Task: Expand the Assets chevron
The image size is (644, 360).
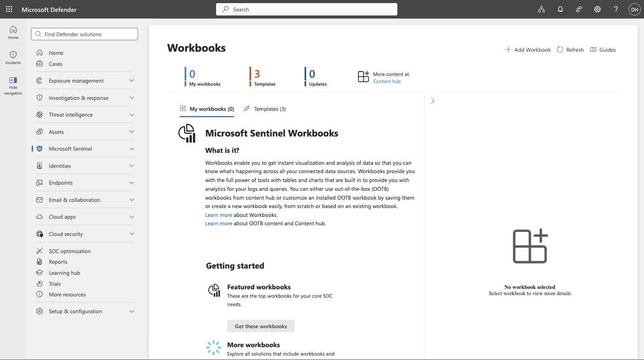Action: pyautogui.click(x=131, y=132)
